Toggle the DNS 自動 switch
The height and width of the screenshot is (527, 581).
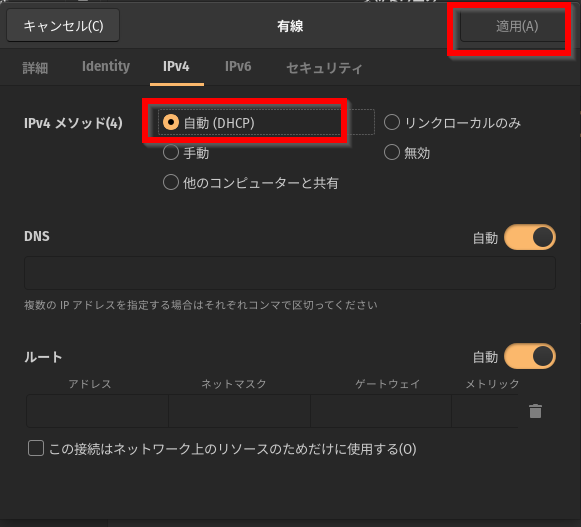pos(529,237)
